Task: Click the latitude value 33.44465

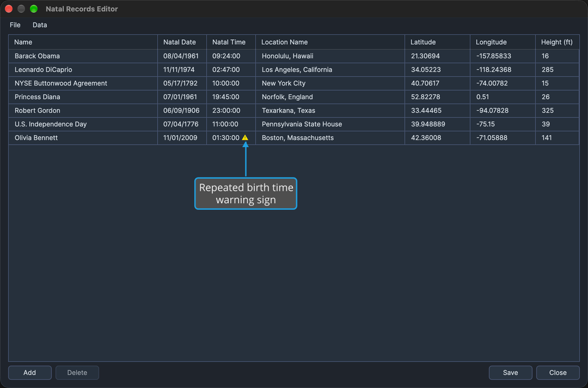Action: click(x=438, y=111)
